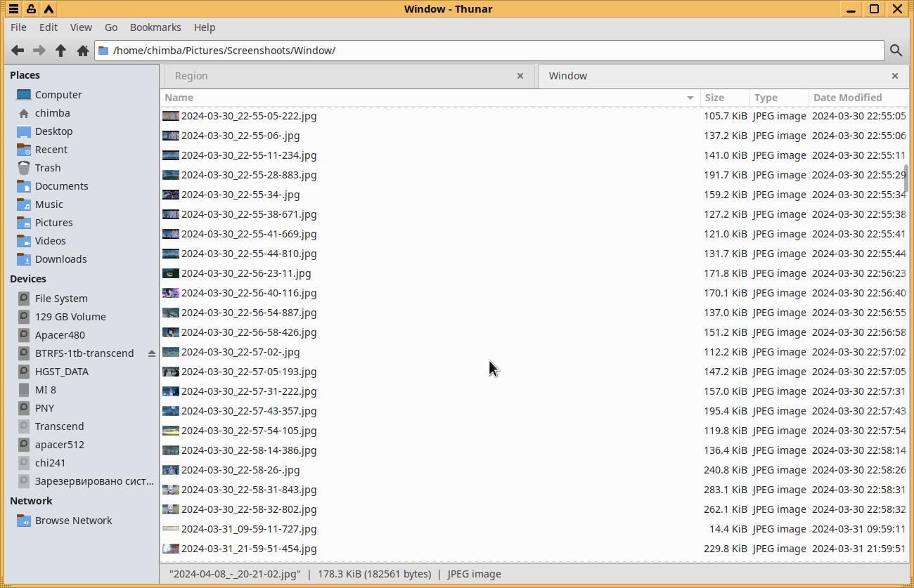Select file 2024-03-31_21-59-51-454.jpg

[x=249, y=549]
